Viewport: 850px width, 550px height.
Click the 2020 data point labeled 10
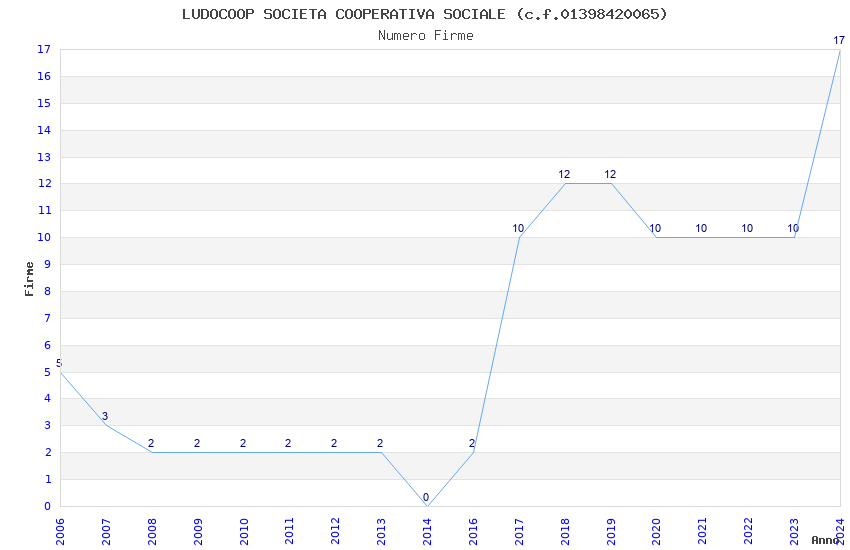point(656,237)
